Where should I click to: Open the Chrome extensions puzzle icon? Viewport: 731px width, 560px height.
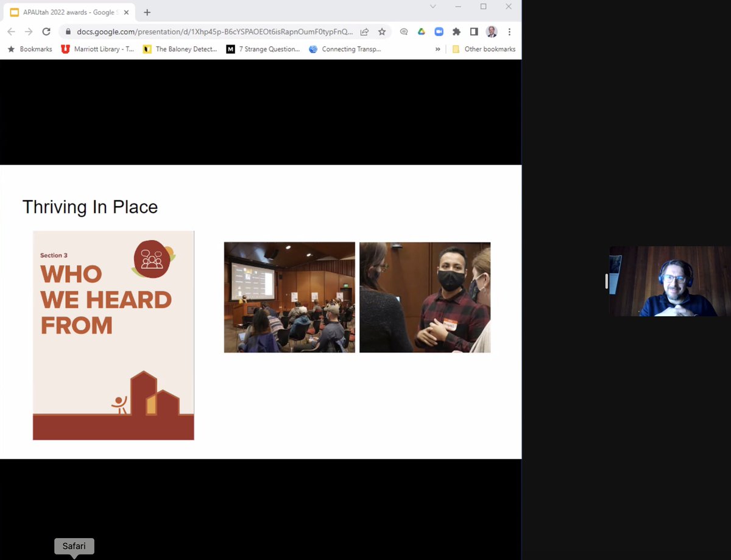(456, 31)
